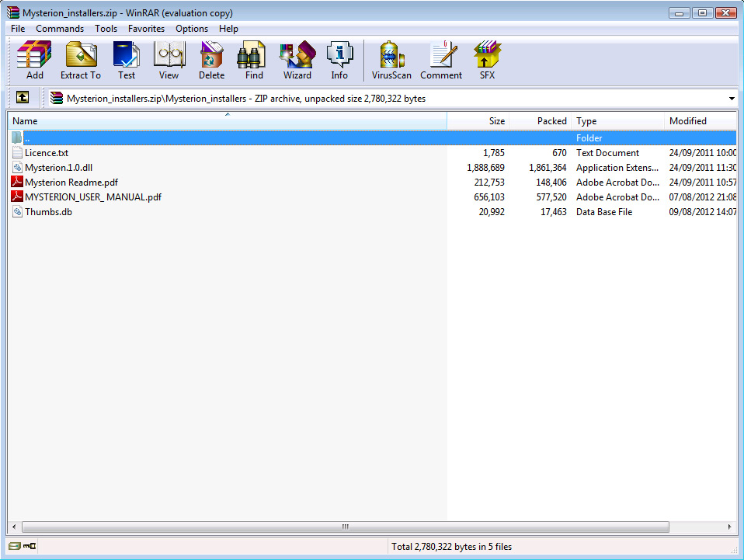This screenshot has height=560, width=744.
Task: Open the Find binoculars tool
Action: point(254,61)
